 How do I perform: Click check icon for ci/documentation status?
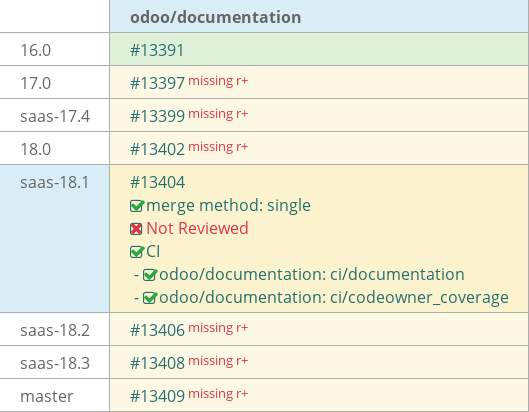(150, 275)
